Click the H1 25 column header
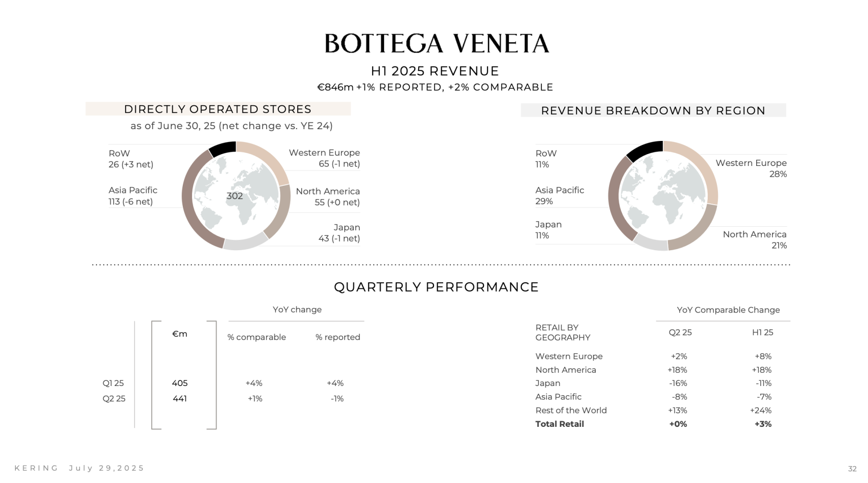Image resolution: width=868 pixels, height=483 pixels. [x=762, y=332]
